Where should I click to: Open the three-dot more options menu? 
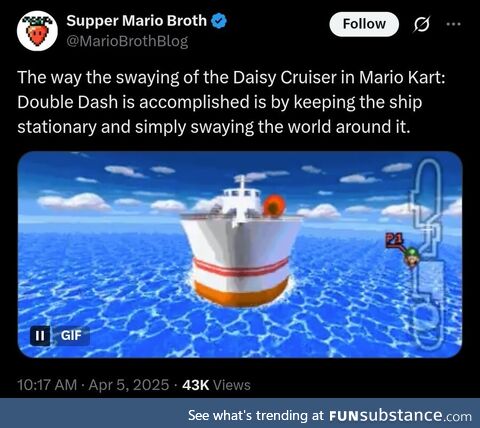coord(454,24)
